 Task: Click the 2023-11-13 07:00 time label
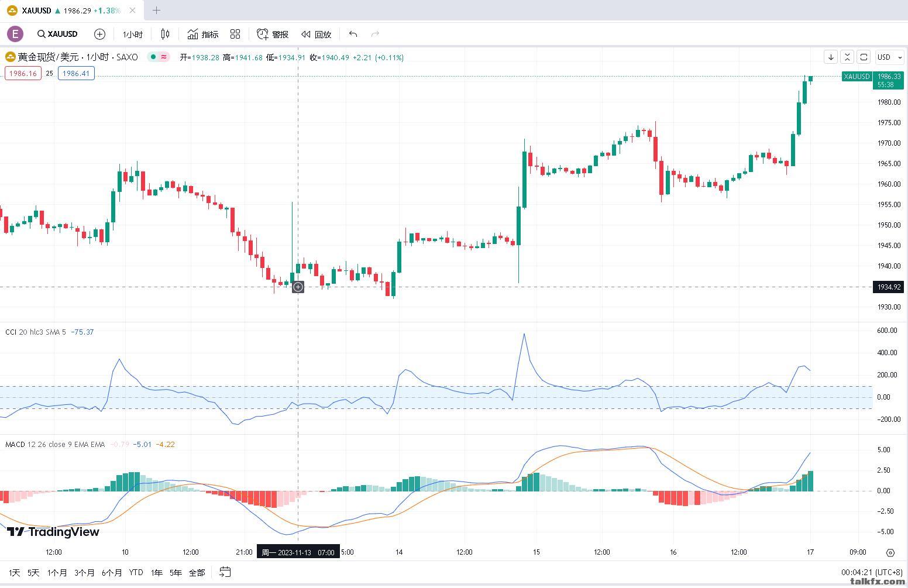(x=298, y=552)
